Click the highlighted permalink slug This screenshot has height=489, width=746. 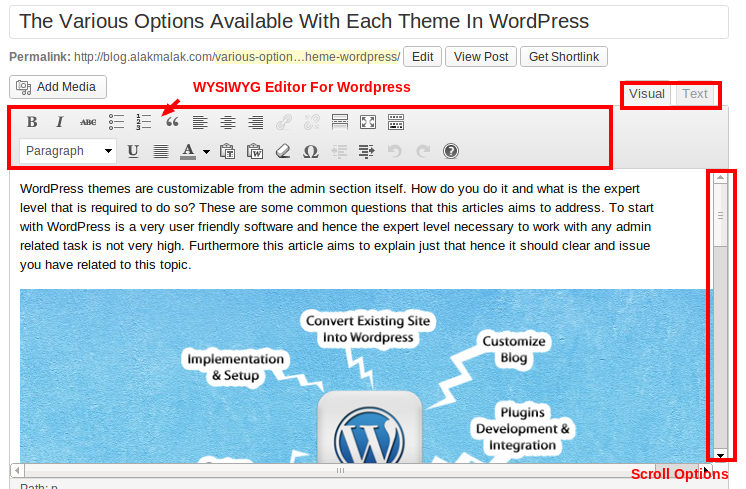307,57
